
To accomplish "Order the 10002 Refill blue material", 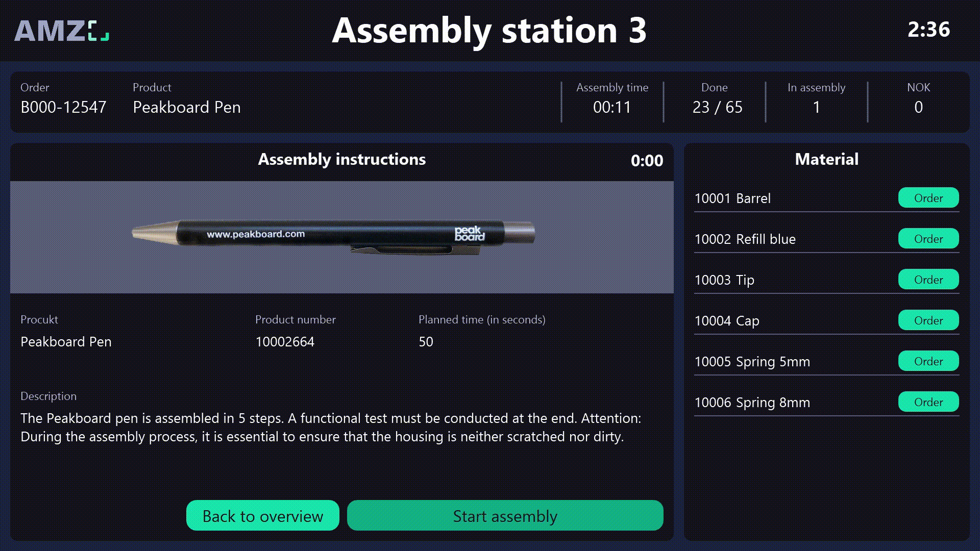I will click(928, 238).
